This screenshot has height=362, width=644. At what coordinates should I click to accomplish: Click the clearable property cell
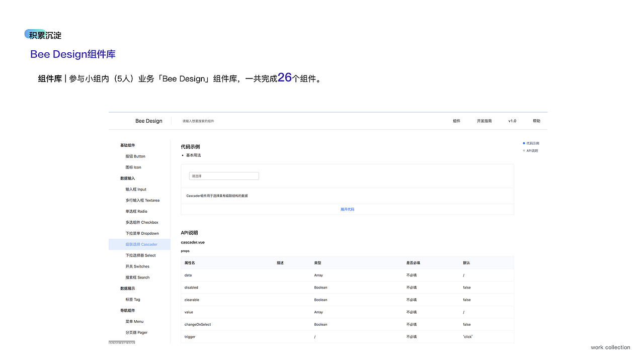pyautogui.click(x=192, y=300)
